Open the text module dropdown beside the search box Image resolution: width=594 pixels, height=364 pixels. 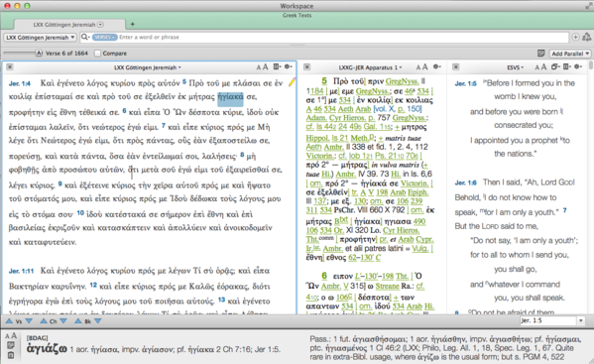(40, 37)
